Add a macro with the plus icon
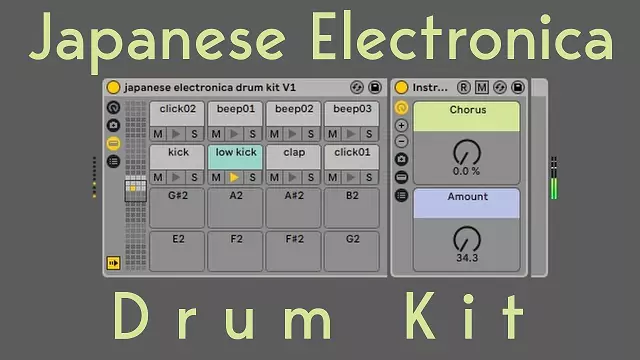Viewport: 640px width, 360px height. point(402,125)
